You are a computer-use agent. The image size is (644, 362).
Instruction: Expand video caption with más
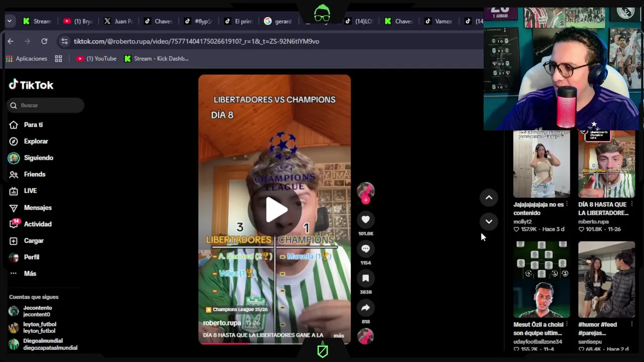tap(339, 335)
